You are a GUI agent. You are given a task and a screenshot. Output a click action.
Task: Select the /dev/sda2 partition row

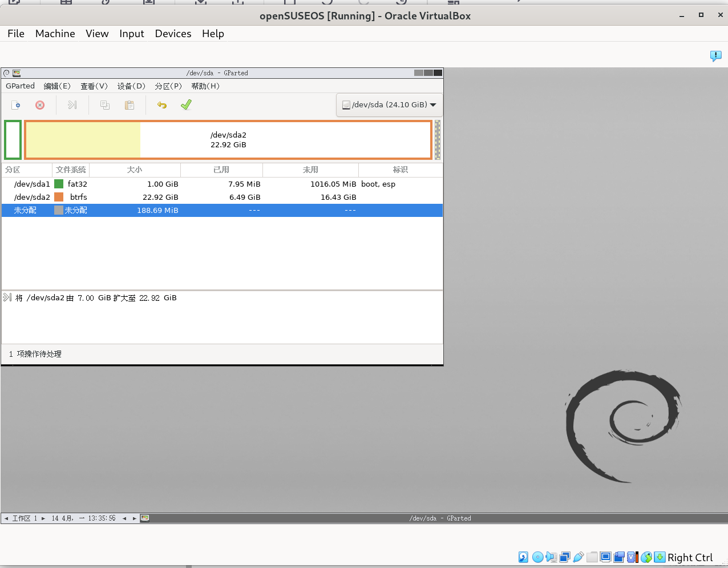pos(222,197)
